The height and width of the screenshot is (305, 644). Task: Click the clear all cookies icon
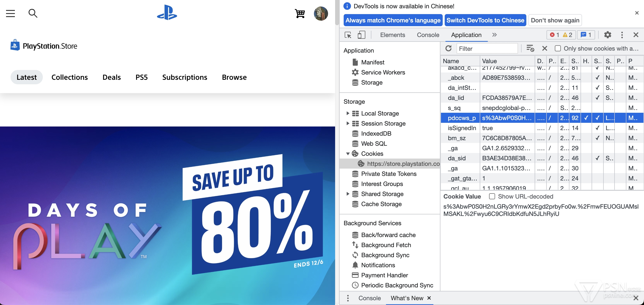coord(530,48)
